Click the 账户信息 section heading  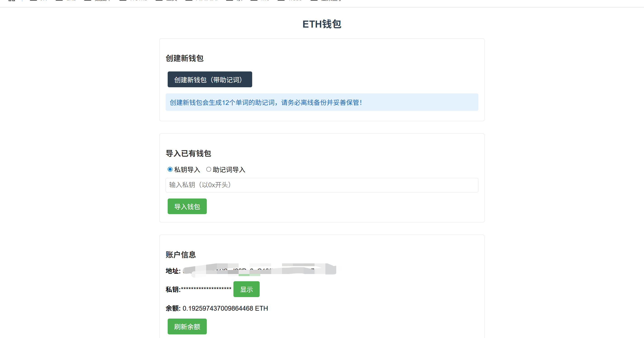(x=181, y=255)
